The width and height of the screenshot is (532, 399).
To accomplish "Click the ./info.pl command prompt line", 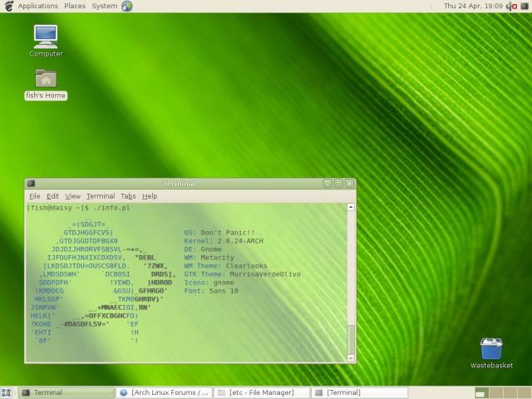I will (78, 208).
